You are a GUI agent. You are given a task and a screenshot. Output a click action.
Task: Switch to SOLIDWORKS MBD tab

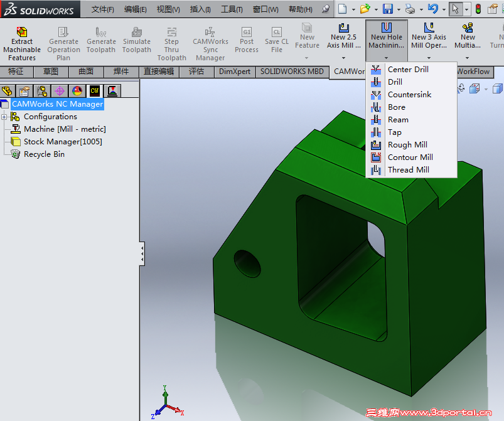[292, 72]
